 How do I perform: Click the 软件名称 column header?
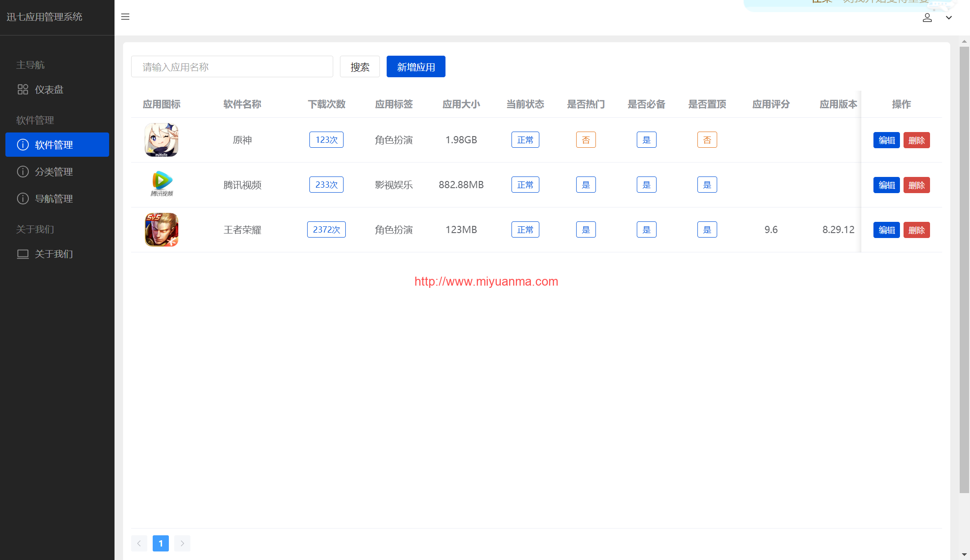tap(242, 104)
